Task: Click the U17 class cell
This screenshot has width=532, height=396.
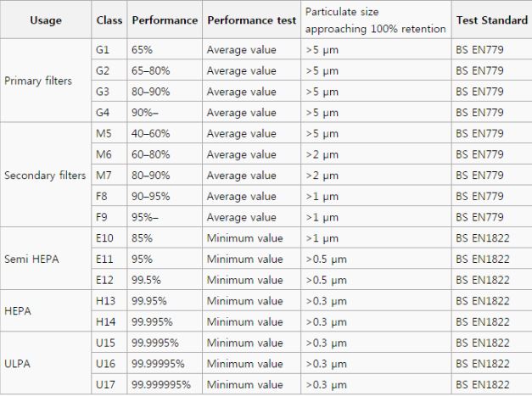Action: coord(109,384)
